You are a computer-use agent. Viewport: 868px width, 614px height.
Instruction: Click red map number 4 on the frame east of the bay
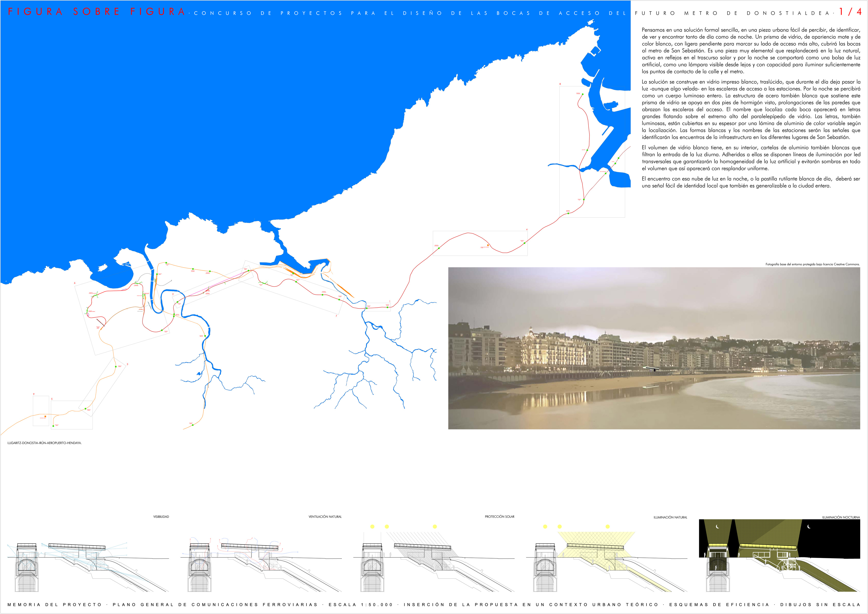click(x=527, y=229)
